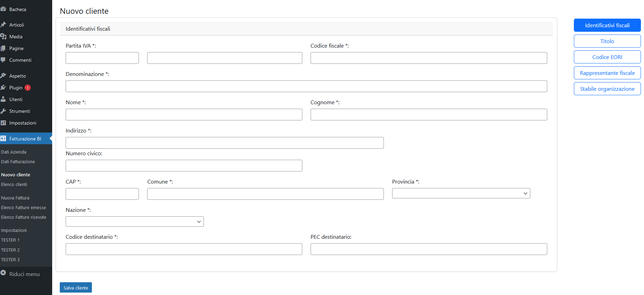Open the Provincia dropdown
The width and height of the screenshot is (644, 295).
click(461, 193)
